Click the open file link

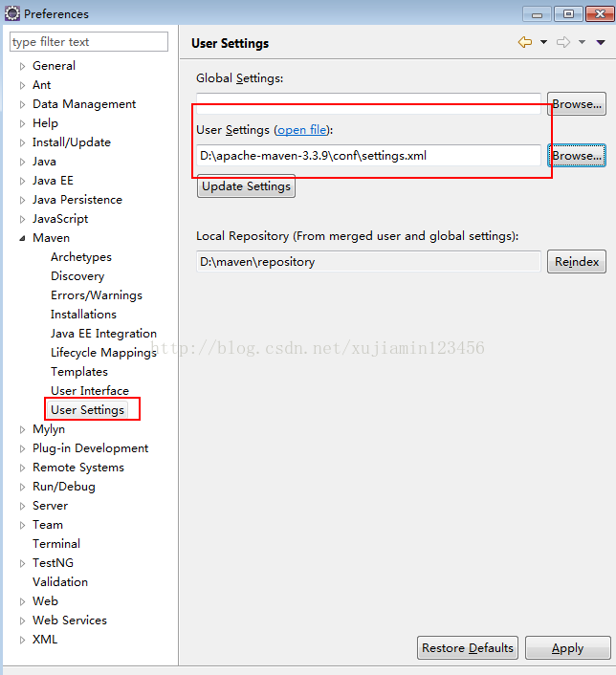click(x=301, y=130)
